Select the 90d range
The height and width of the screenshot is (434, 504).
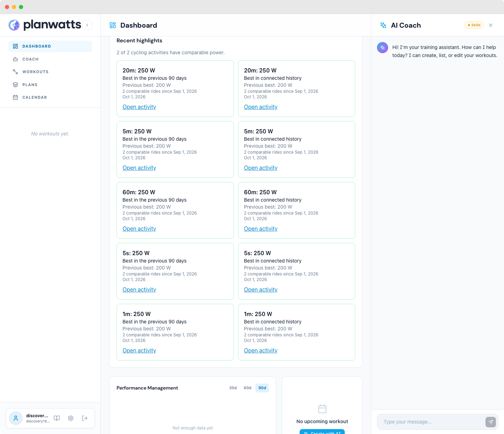[x=262, y=388]
